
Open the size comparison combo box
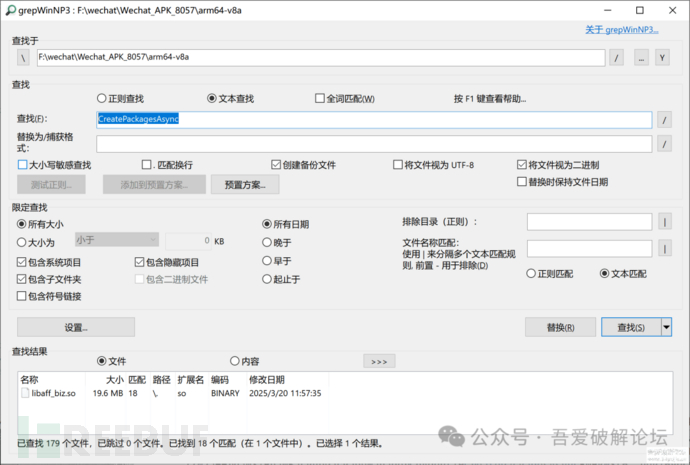tap(116, 240)
